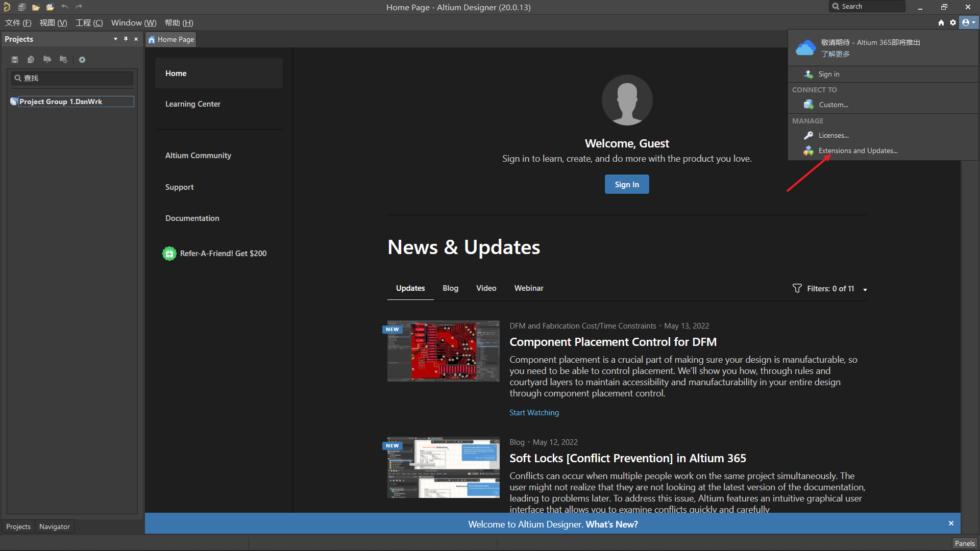Select Project Group 1.DsnWrk in tree
980x551 pixels.
(61, 102)
